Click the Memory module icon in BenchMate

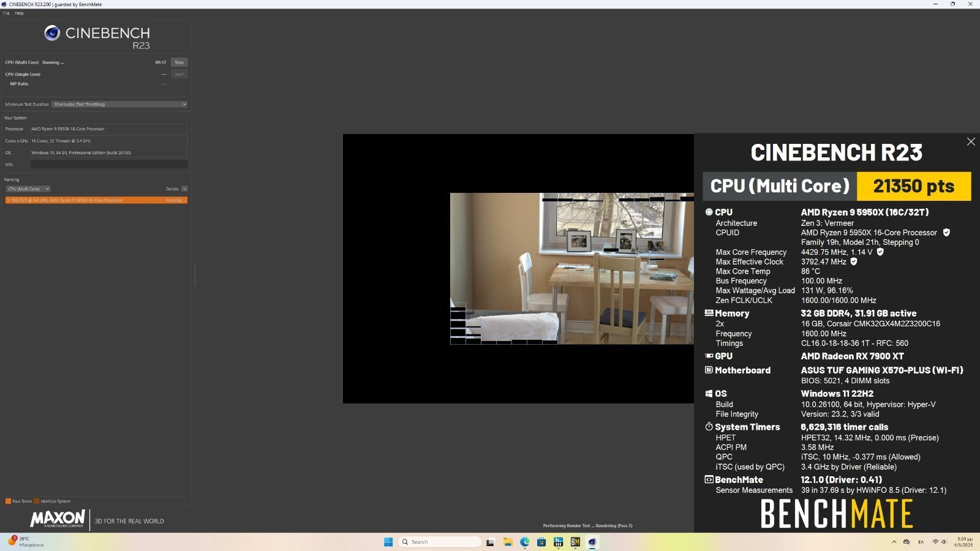[709, 313]
